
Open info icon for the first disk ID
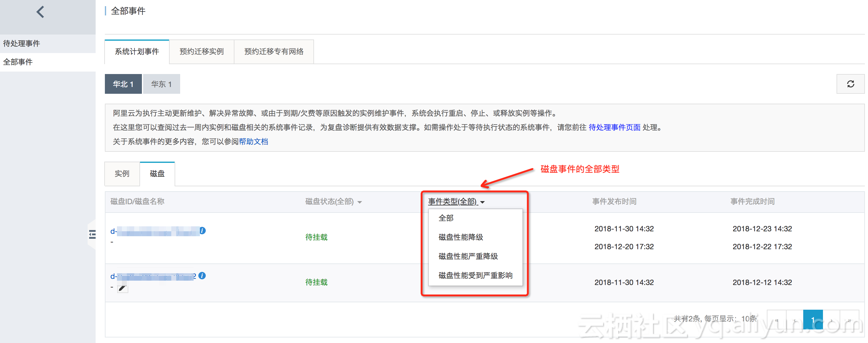click(x=203, y=230)
